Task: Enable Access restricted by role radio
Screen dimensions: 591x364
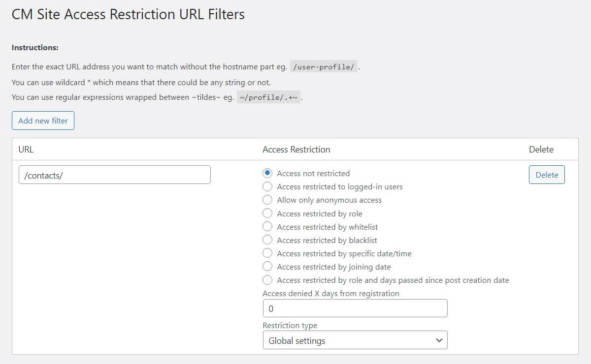Action: (267, 213)
